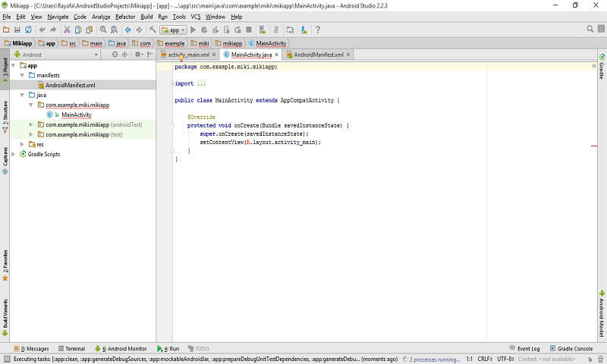Click the Search Everywhere magnifier icon
This screenshot has width=607, height=364.
(590, 29)
